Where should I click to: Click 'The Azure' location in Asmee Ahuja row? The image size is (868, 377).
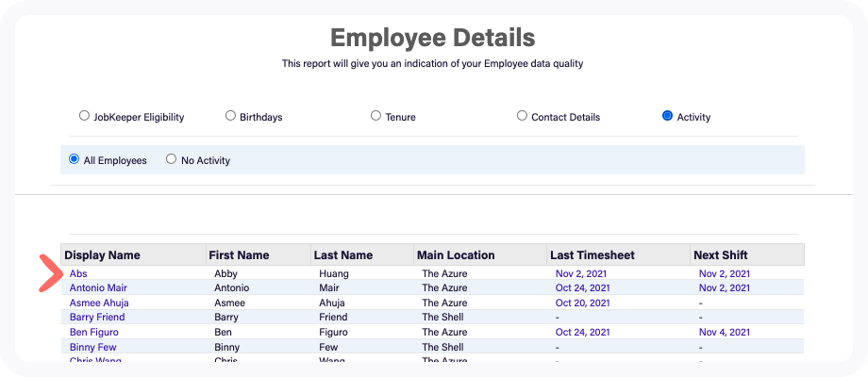coord(444,303)
